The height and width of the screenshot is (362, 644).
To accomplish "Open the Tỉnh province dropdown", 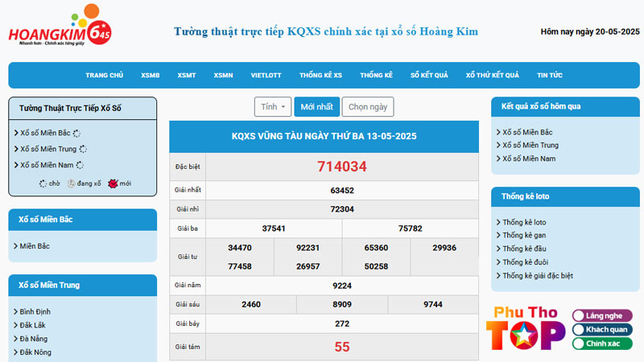I will tap(273, 107).
